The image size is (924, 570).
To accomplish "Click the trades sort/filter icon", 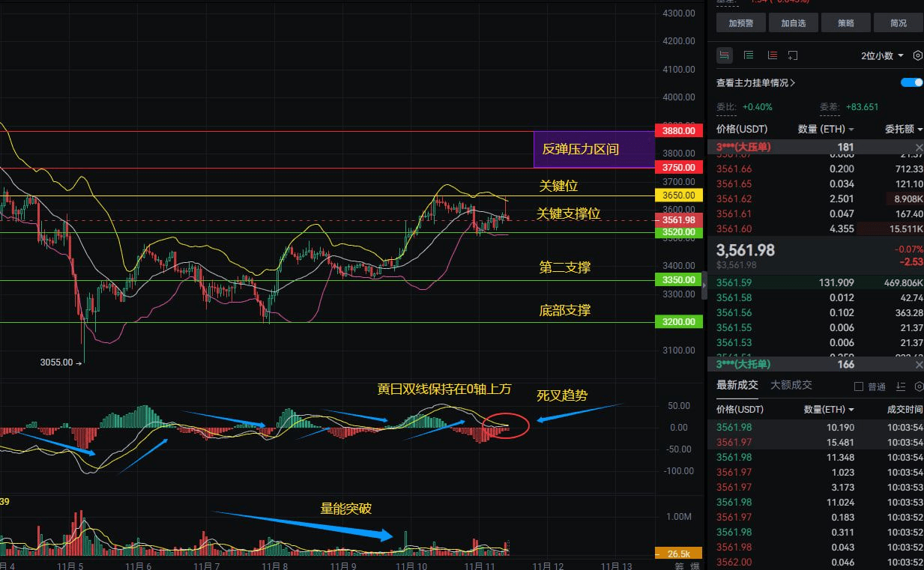I will pos(901,386).
